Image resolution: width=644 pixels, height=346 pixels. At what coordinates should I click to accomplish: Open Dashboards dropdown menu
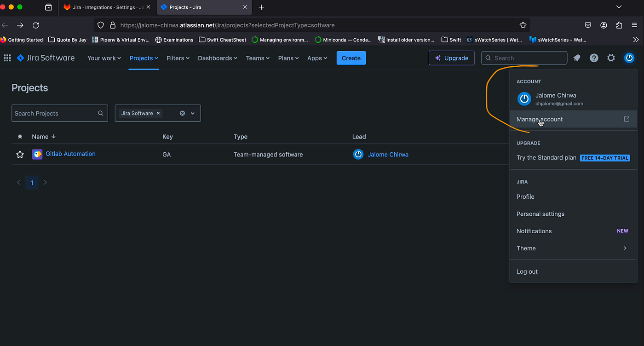(218, 58)
